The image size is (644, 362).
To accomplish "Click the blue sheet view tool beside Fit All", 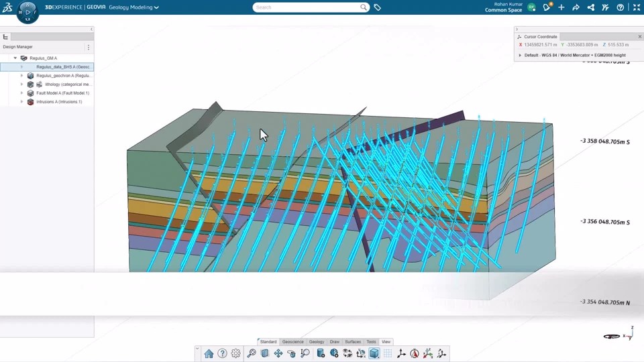I will (x=265, y=353).
